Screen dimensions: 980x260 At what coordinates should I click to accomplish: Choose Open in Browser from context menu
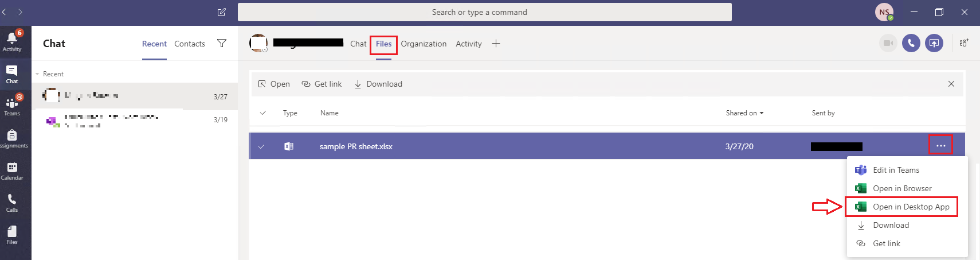(907, 188)
